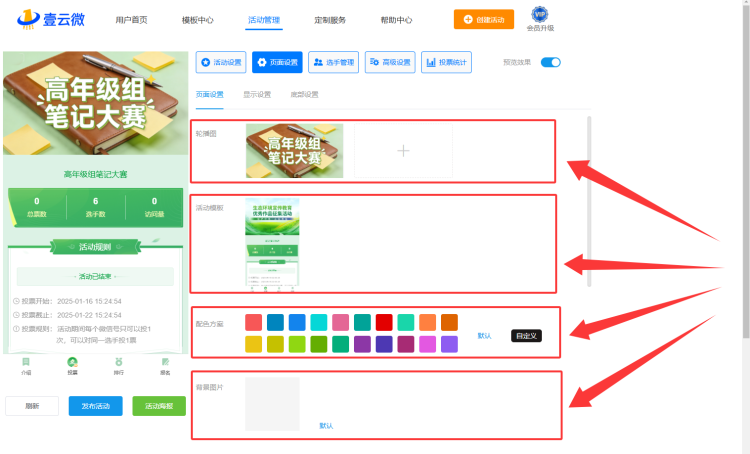The height and width of the screenshot is (454, 750).
Task: Tap the 排行 icon in preview footer
Action: 119,366
